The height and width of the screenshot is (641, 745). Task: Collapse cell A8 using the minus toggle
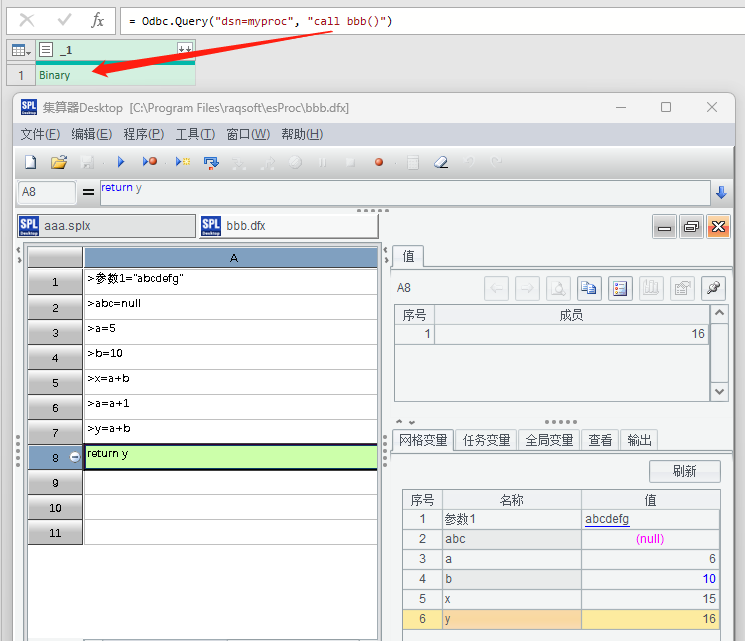(x=75, y=456)
